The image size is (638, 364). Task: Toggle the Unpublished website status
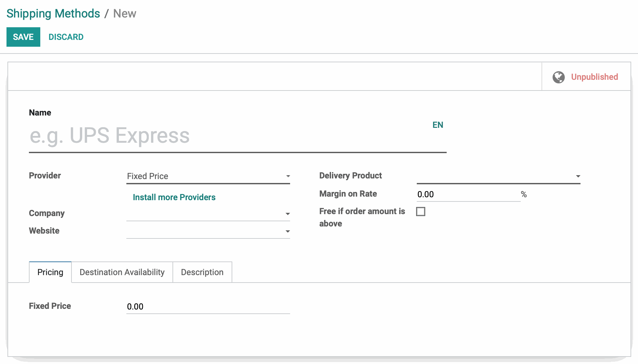(x=586, y=77)
